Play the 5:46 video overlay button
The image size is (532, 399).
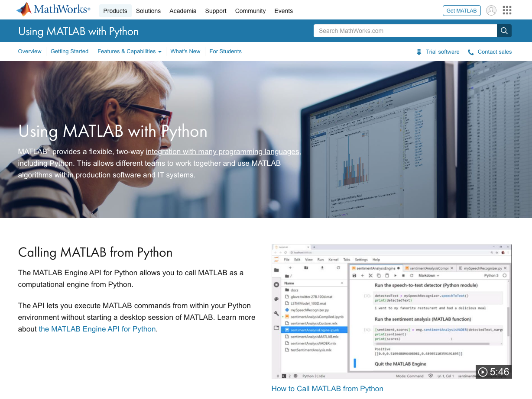(x=493, y=372)
